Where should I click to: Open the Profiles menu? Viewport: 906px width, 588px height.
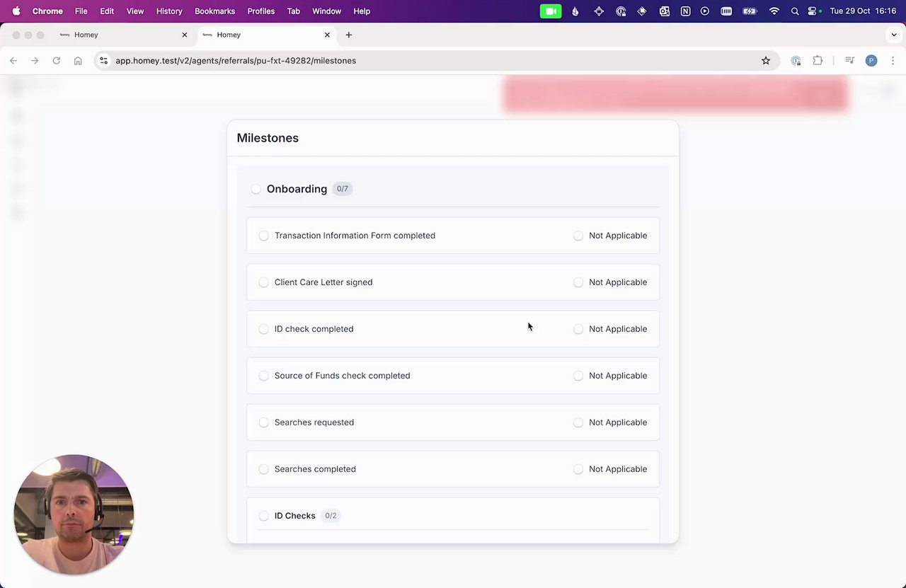[x=261, y=11]
